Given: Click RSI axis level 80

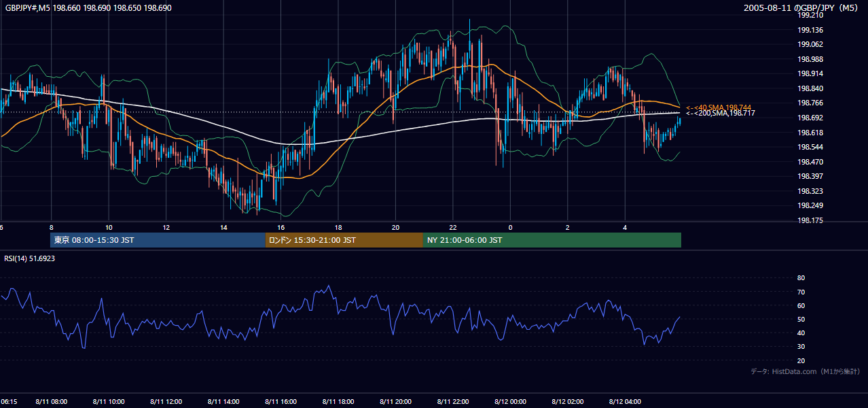Looking at the screenshot, I should coord(801,278).
